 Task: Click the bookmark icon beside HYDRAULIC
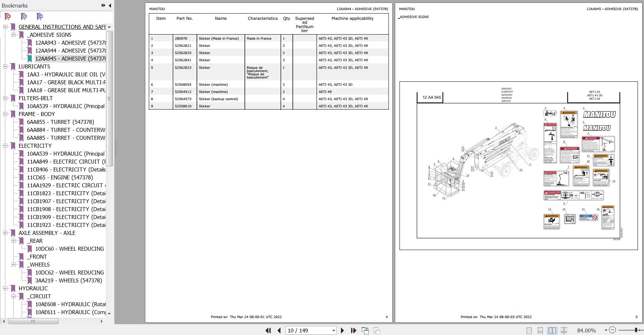click(13, 289)
